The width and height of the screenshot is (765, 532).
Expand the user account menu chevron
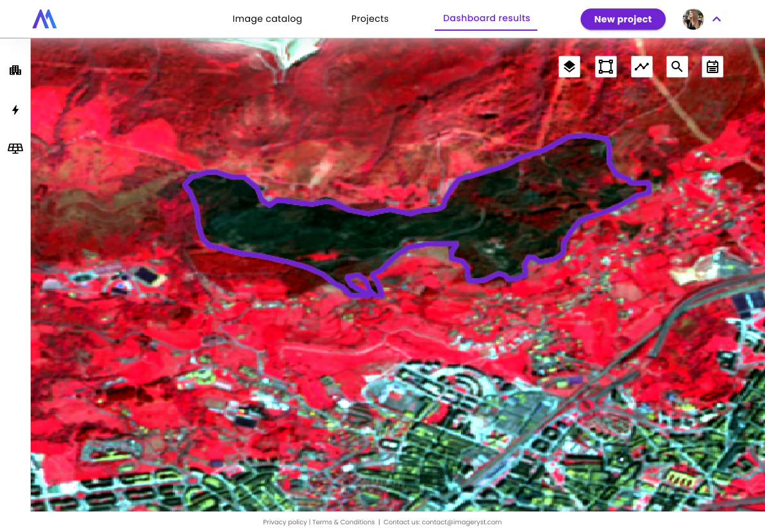pos(717,19)
